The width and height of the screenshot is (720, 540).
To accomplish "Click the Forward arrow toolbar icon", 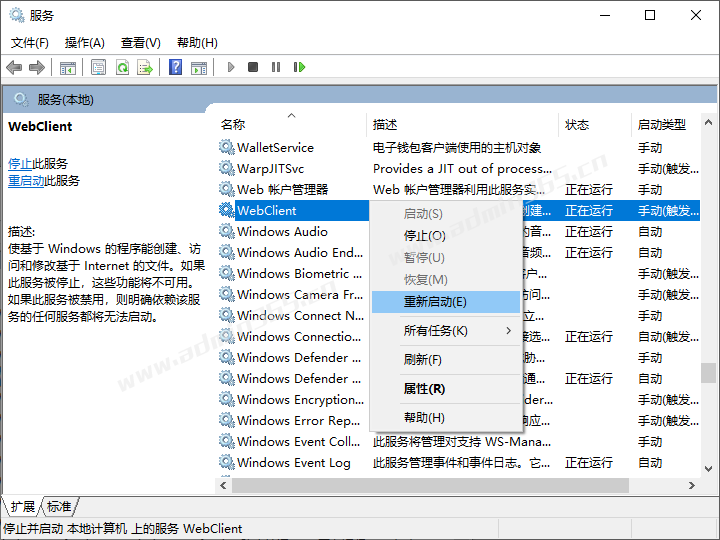I will 37,68.
